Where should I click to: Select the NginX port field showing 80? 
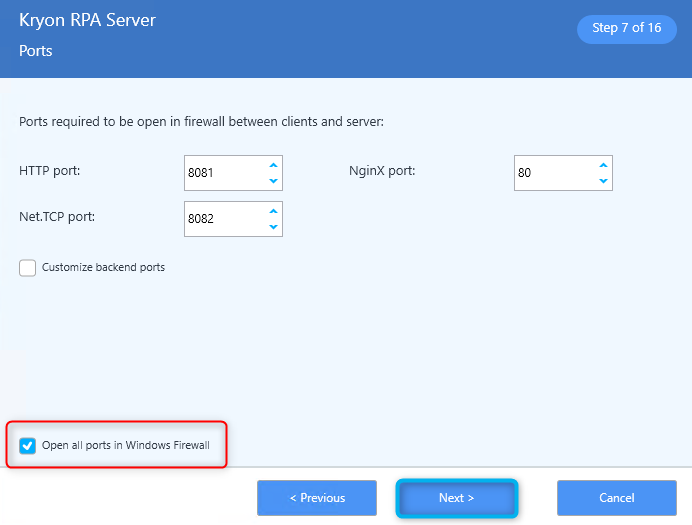(552, 173)
